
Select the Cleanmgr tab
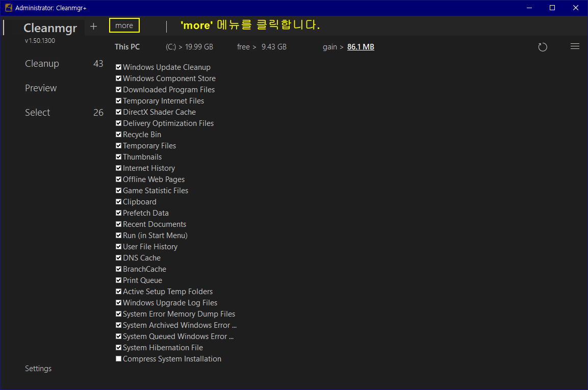pyautogui.click(x=50, y=28)
